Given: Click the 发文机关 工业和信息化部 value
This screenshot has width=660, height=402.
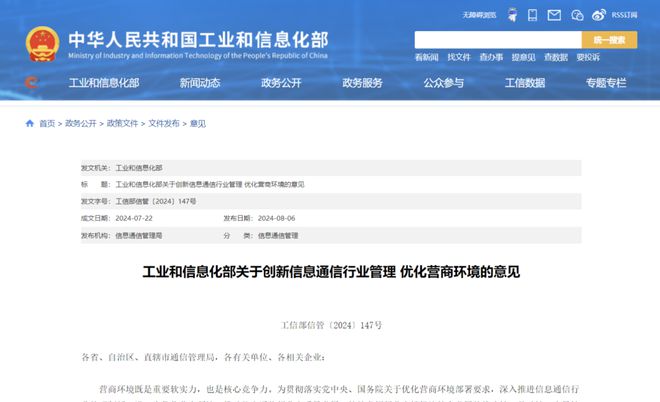Looking at the screenshot, I should pos(139,168).
